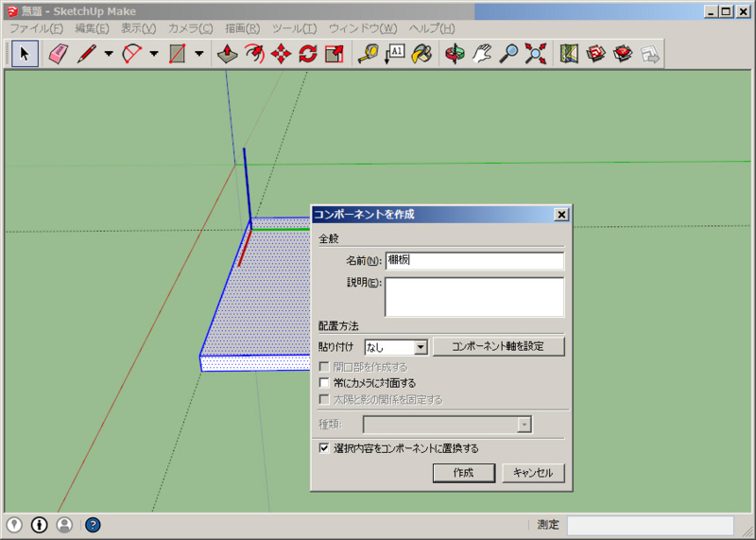Maximize the SketchUp Make window

pos(726,11)
